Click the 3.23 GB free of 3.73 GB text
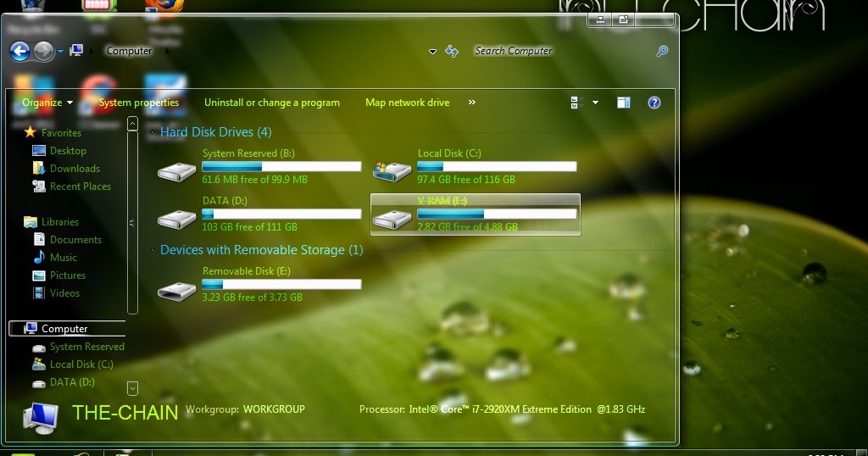868x456 pixels. point(253,298)
